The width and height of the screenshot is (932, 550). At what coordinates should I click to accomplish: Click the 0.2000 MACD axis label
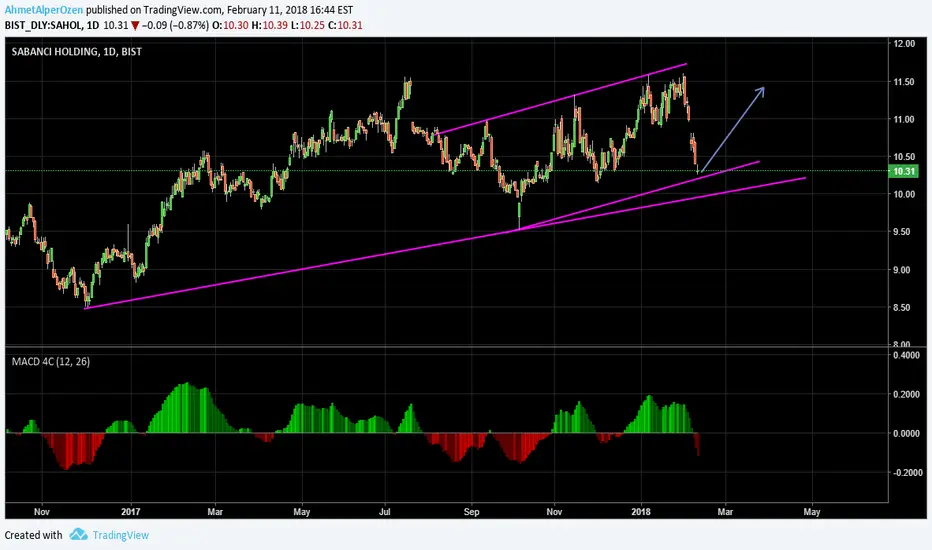click(x=906, y=394)
